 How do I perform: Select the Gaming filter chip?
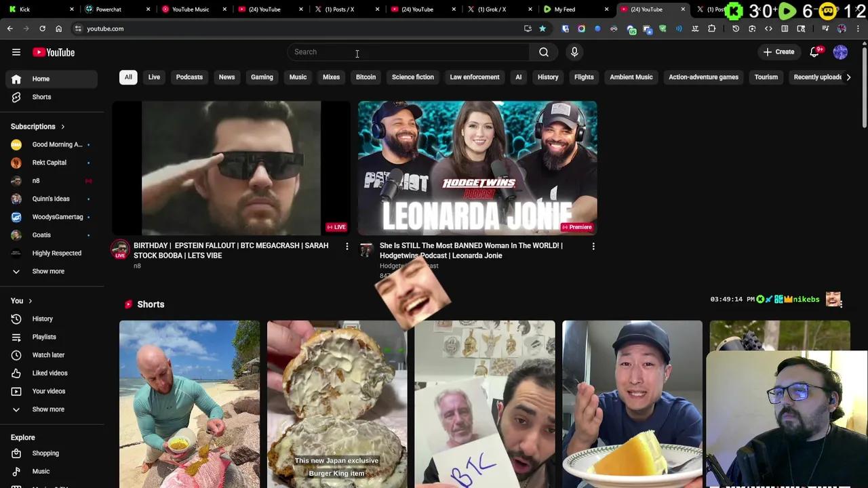coord(262,77)
